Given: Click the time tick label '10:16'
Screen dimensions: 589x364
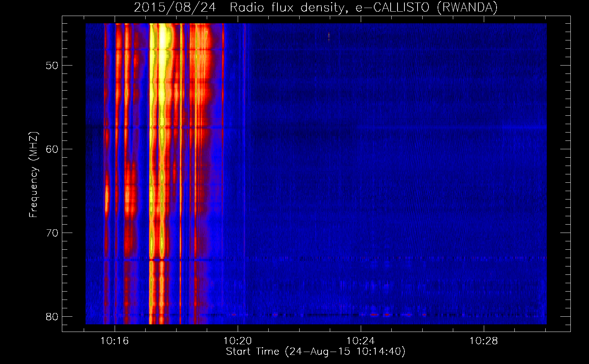Looking at the screenshot, I should [x=115, y=341].
